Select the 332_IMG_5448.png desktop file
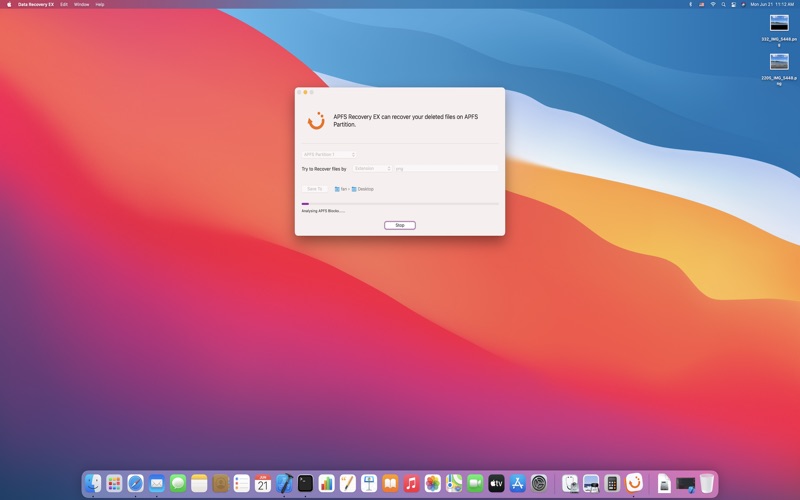 [779, 31]
